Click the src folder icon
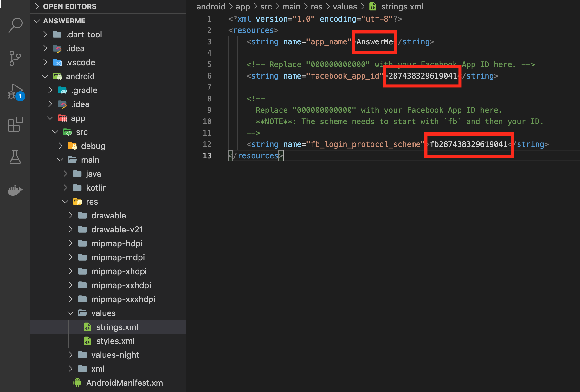The width and height of the screenshot is (580, 392). click(68, 132)
